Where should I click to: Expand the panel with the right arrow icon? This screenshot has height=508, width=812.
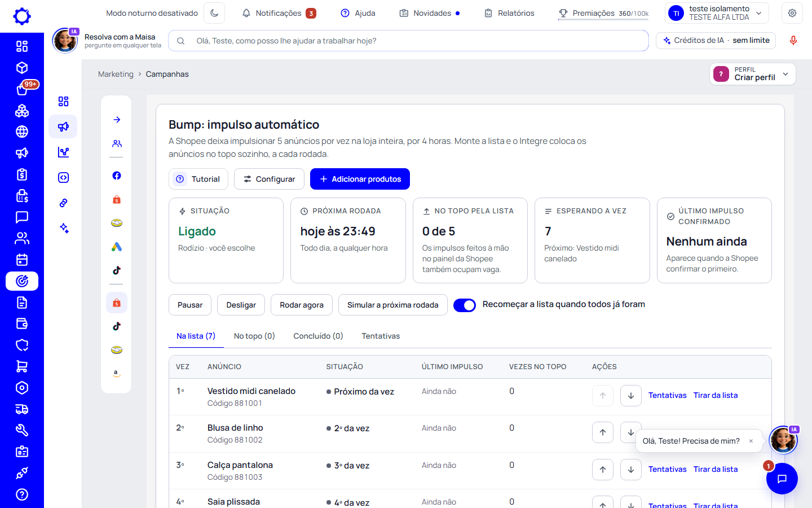(117, 120)
